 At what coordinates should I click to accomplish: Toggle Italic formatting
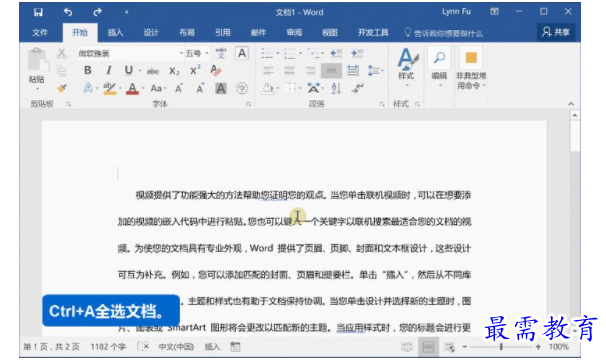coord(109,70)
